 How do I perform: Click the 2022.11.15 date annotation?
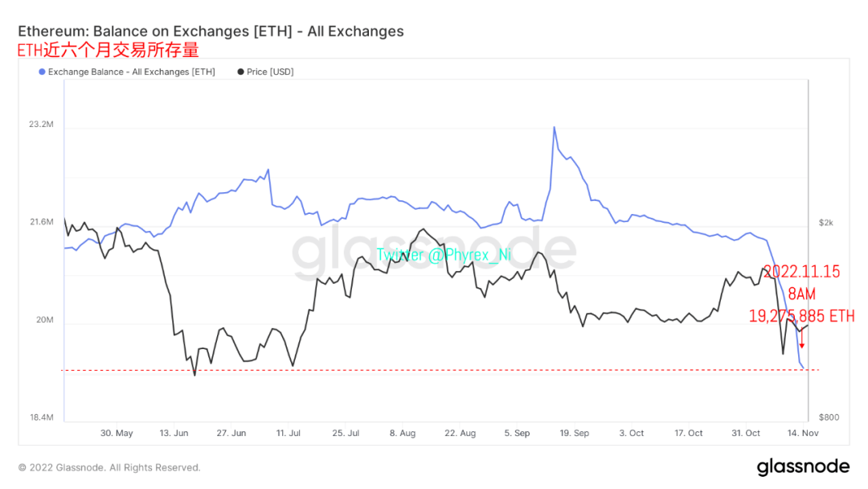[x=801, y=272]
